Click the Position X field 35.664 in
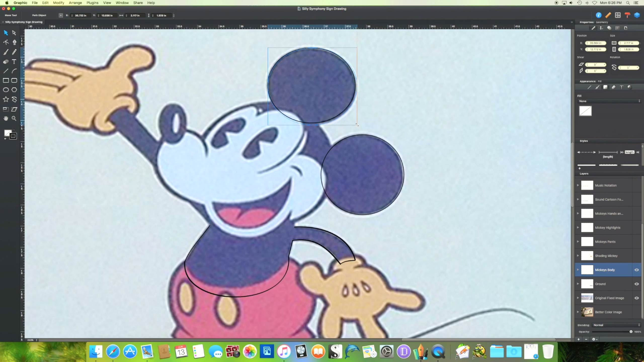Screen dimensions: 644x362 tap(595, 43)
